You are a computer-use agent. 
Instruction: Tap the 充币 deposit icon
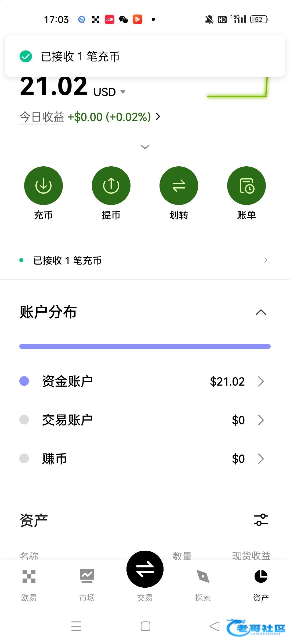click(43, 186)
